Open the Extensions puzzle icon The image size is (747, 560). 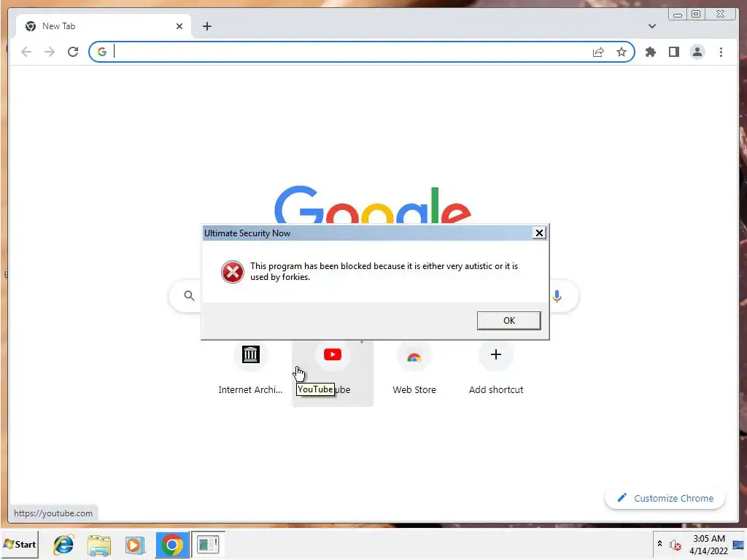(650, 52)
